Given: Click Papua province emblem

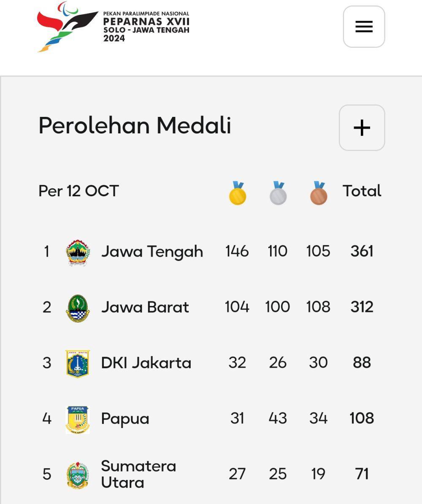Looking at the screenshot, I should 78,420.
